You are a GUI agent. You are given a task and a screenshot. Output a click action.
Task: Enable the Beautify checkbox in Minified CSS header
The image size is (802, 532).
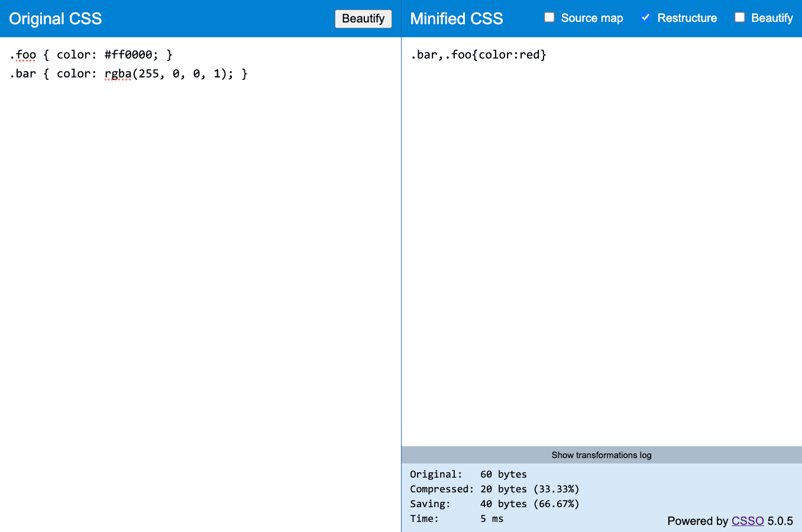[x=740, y=18]
